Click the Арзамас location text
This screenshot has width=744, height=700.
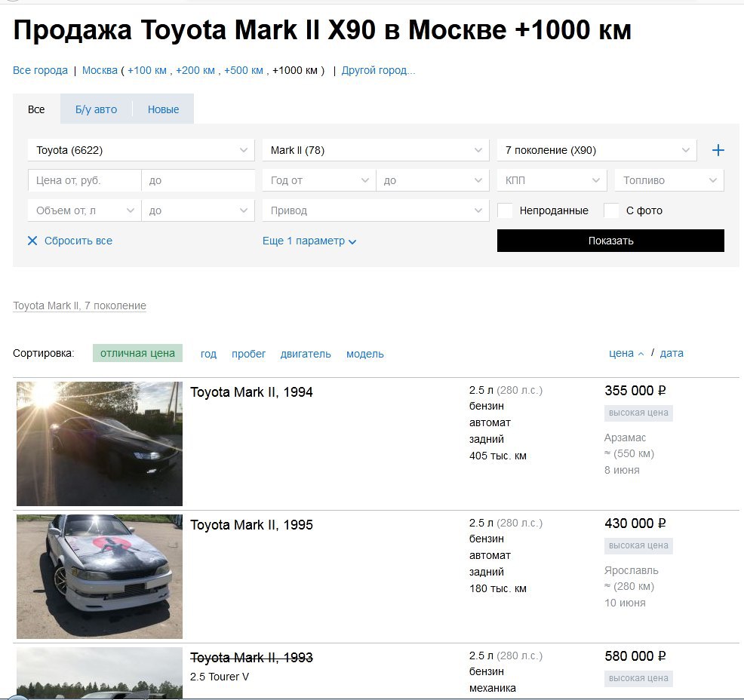pos(625,437)
